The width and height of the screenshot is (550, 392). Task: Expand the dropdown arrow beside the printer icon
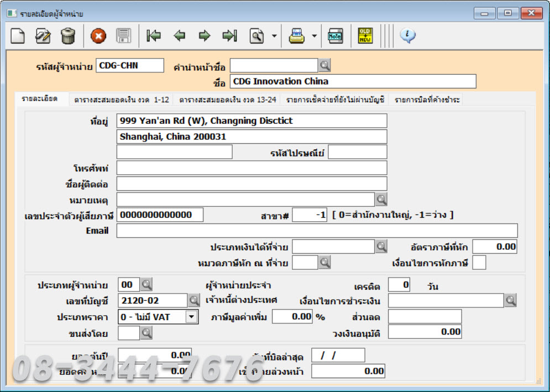tap(315, 36)
